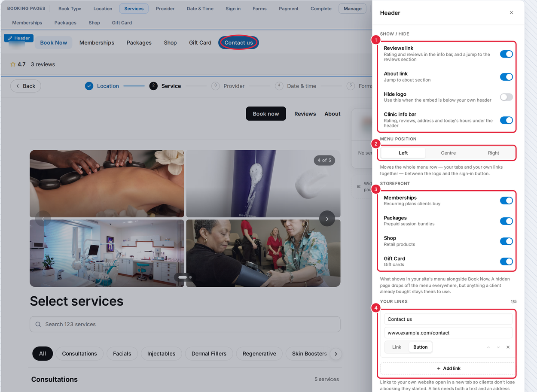Turn off the Packages storefront switch
Image resolution: width=537 pixels, height=392 pixels.
506,221
